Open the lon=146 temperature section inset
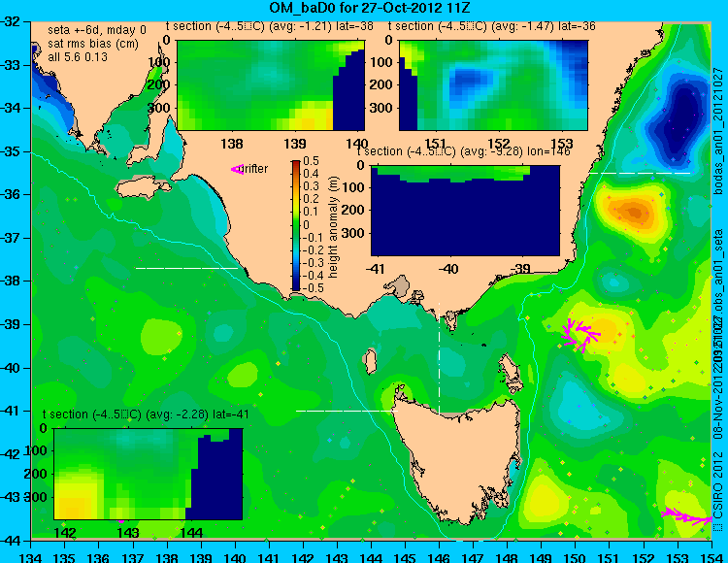Viewport: 728px width, 563px height. coord(465,211)
